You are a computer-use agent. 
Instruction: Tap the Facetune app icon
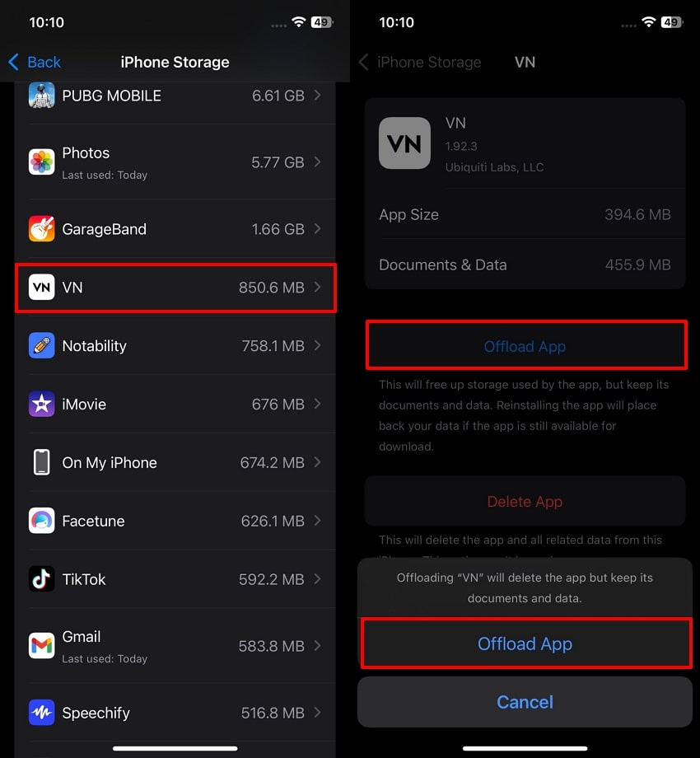41,521
